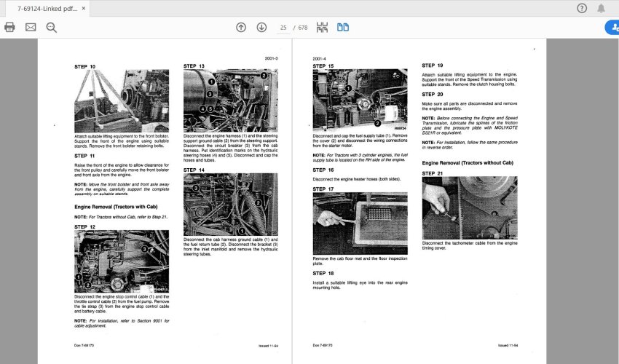Click the Step 17 floor mat photo

pyautogui.click(x=360, y=223)
